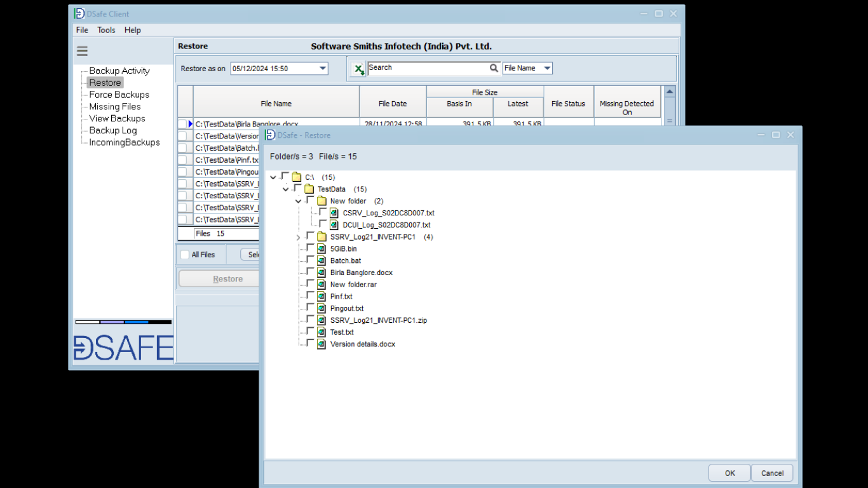Open the File menu
The image size is (868, 488).
[x=82, y=30]
